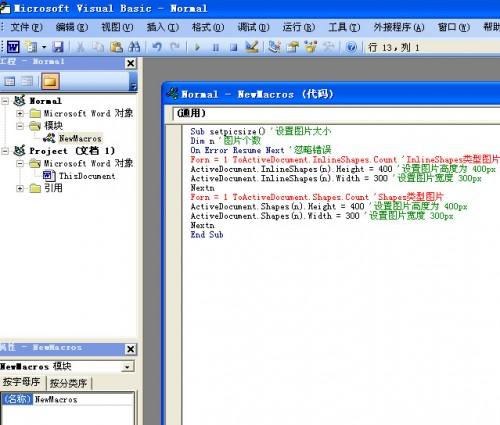Image resolution: width=500 pixels, height=425 pixels.
Task: Click the View Microsoft Word toolbar icon
Action: 13,47
